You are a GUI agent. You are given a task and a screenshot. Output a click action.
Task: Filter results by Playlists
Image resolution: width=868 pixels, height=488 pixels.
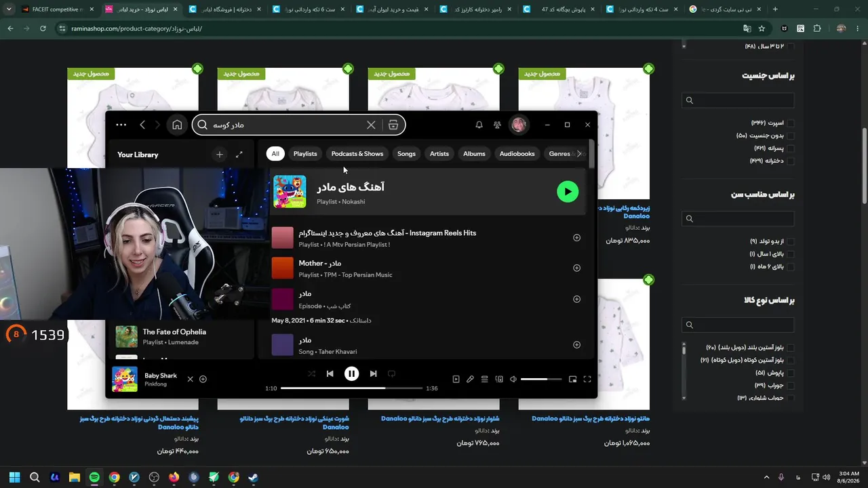pos(305,154)
